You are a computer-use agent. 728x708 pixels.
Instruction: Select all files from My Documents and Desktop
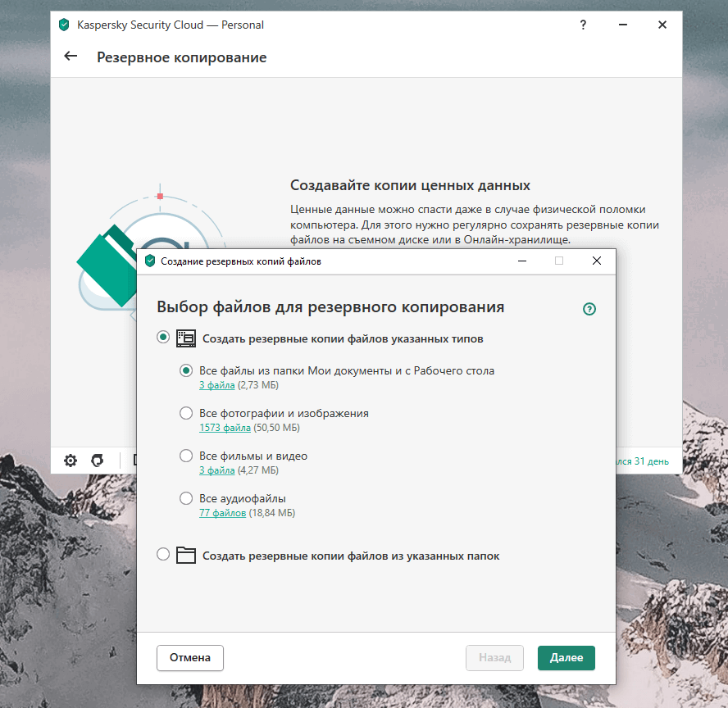[x=186, y=370]
